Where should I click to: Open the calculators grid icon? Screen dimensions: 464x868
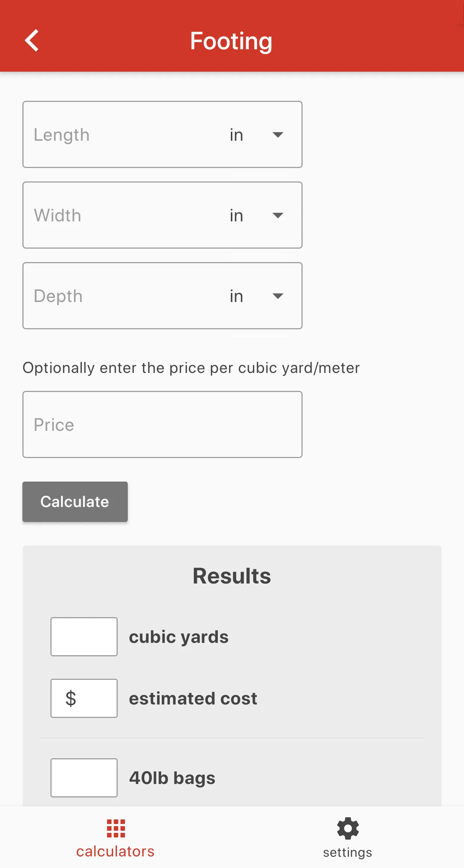coord(116,828)
